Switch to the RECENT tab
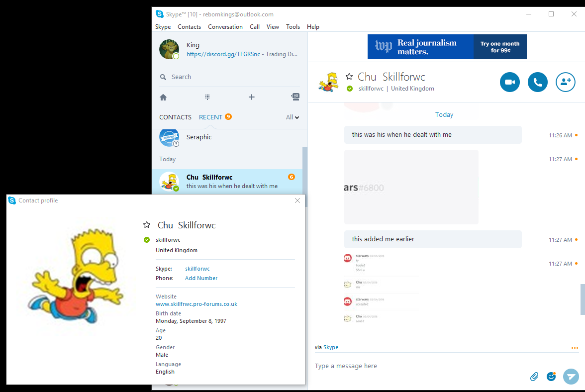The width and height of the screenshot is (585, 392). coord(210,117)
